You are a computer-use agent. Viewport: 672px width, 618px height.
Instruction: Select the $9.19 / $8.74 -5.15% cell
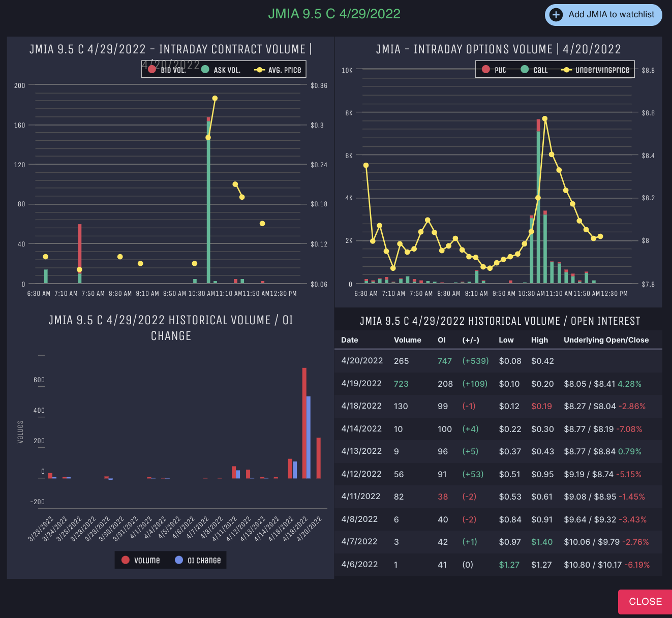click(x=602, y=474)
